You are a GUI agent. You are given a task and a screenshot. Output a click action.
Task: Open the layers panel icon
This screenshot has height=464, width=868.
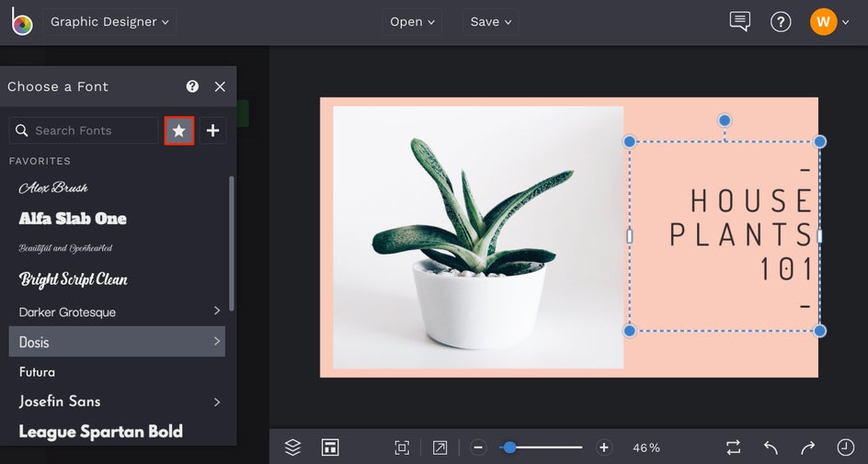click(292, 447)
